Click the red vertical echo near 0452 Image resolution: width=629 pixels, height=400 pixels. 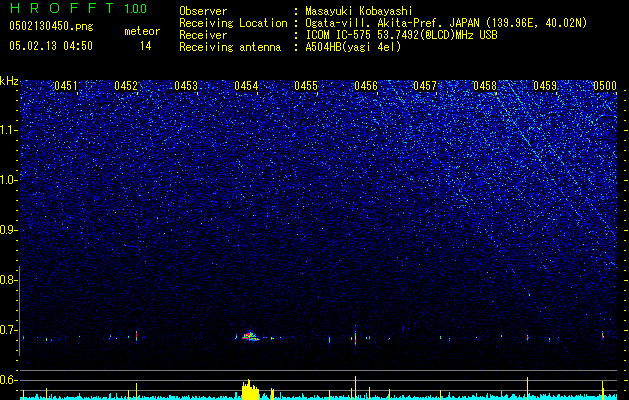(136, 336)
